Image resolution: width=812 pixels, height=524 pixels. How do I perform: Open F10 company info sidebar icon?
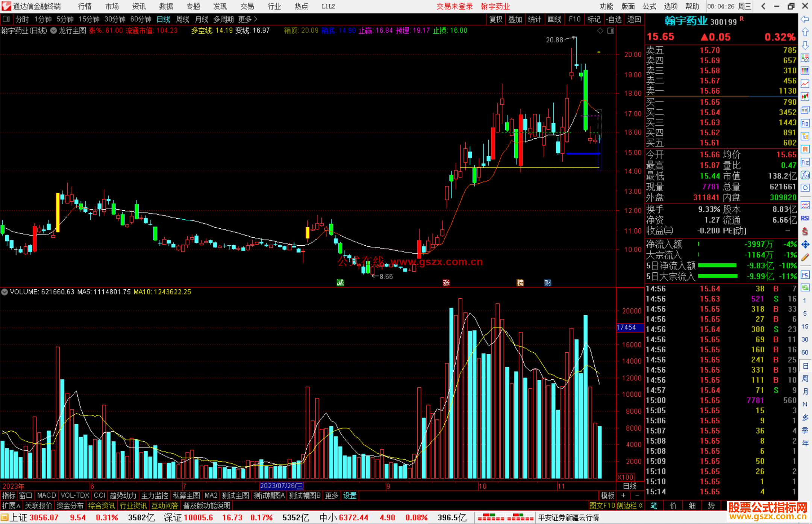coord(805,123)
